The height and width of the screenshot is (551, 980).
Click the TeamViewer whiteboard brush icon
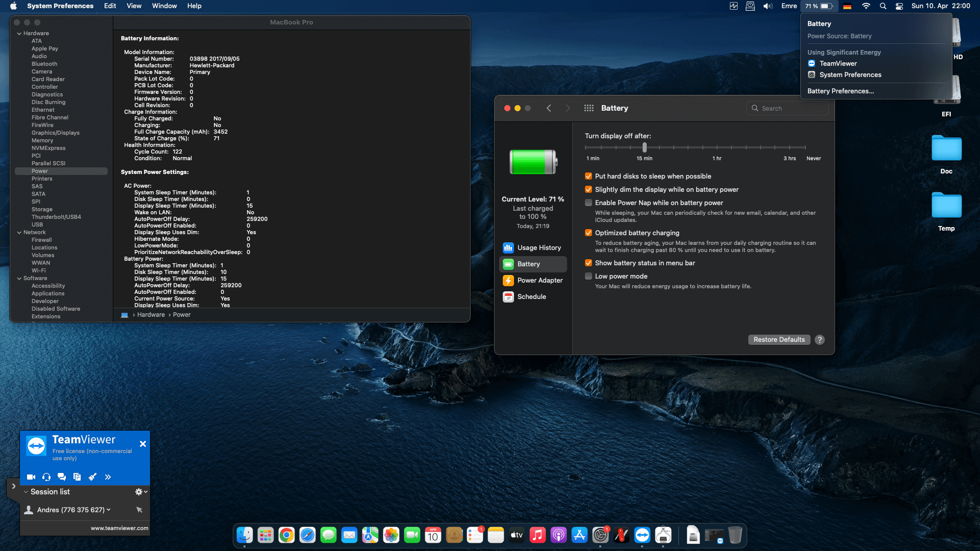point(92,477)
